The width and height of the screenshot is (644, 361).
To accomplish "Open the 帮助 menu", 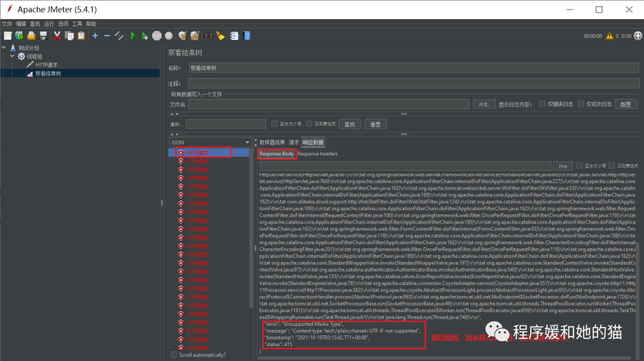I will tap(91, 24).
